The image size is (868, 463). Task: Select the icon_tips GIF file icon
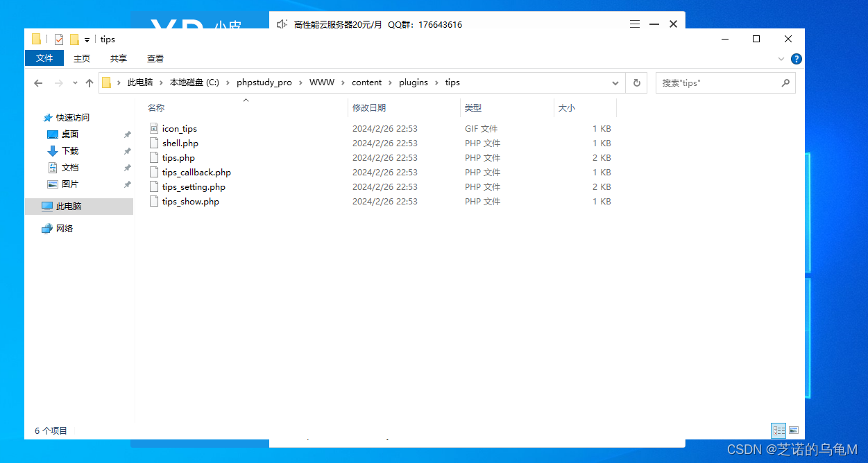[x=155, y=128]
